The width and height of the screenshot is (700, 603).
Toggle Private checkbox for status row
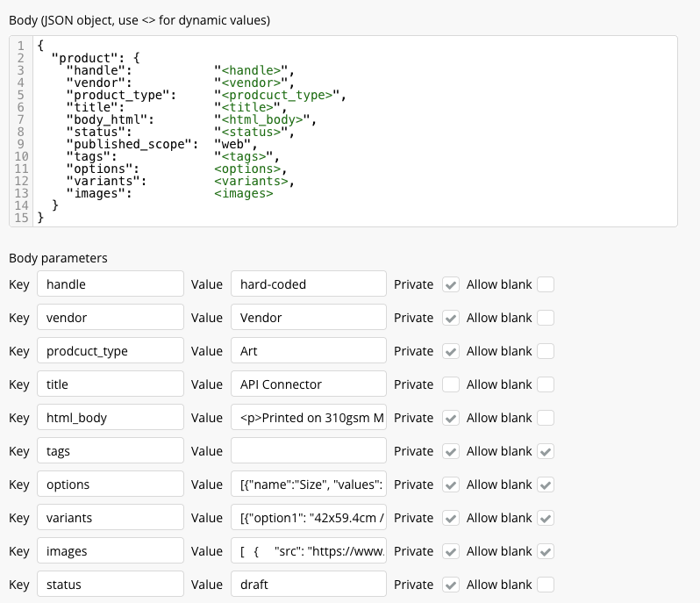pos(450,585)
